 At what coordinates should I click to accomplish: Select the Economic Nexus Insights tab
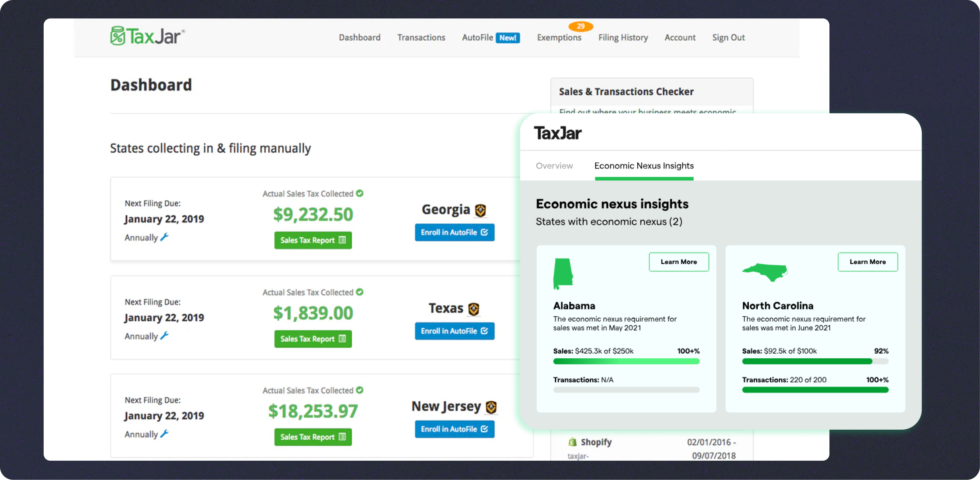(x=644, y=166)
